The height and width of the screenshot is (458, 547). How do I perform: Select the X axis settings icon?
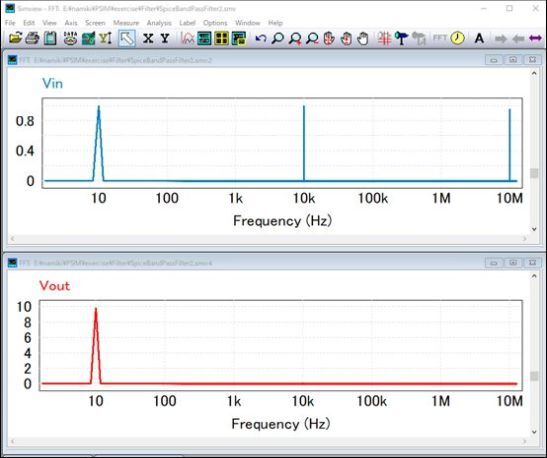coord(148,38)
